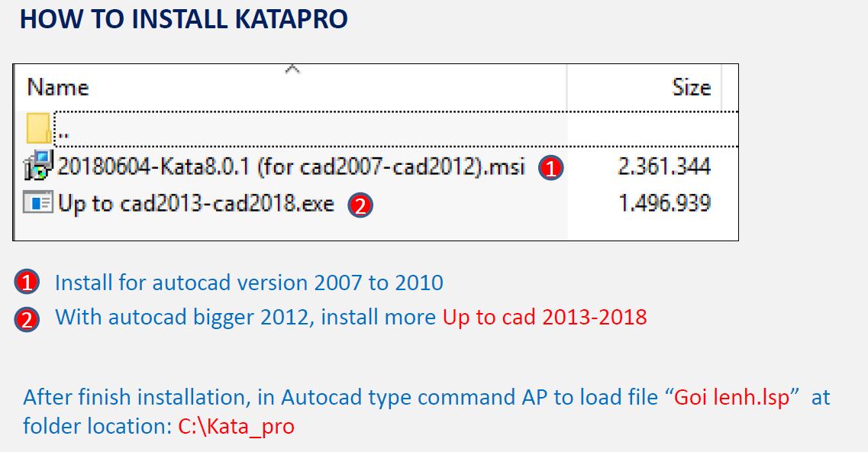Click red badge 2 before the bigger 2012 step

pos(27,319)
